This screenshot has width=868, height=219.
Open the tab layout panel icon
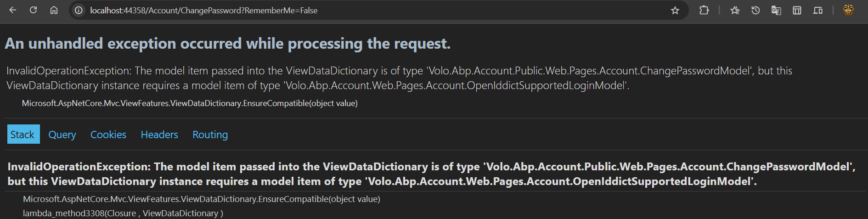coord(797,10)
